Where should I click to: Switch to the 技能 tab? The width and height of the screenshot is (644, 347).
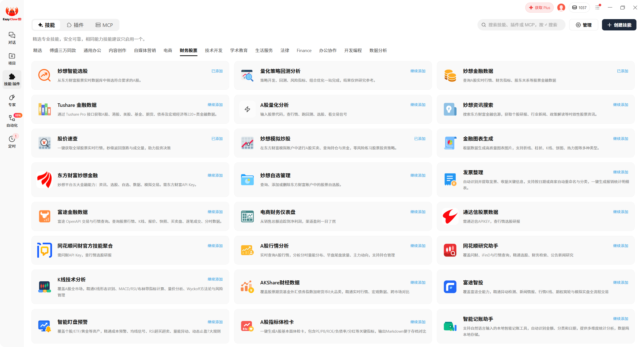click(47, 25)
